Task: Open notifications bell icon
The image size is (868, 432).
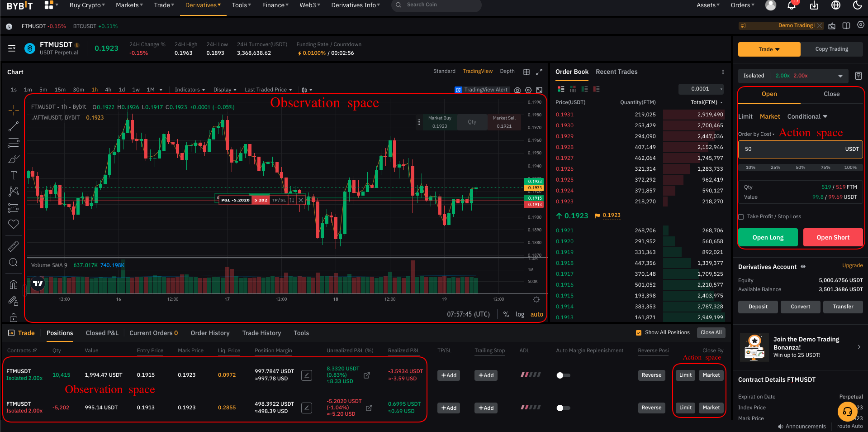Action: [792, 5]
